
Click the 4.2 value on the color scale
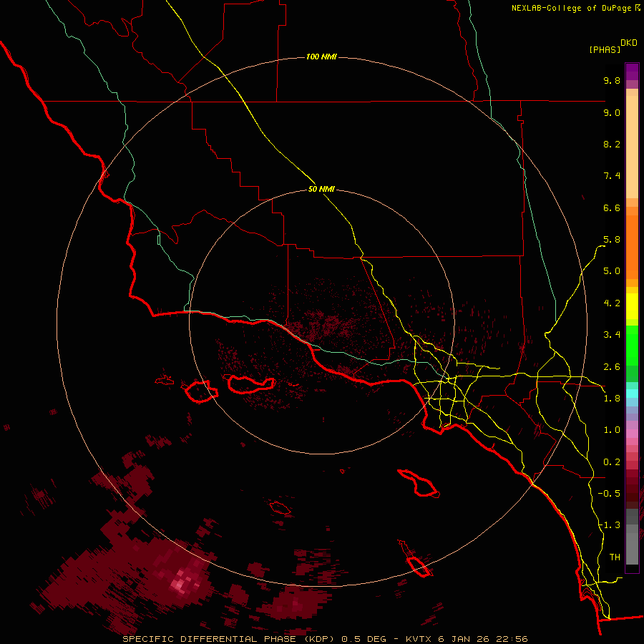[612, 303]
